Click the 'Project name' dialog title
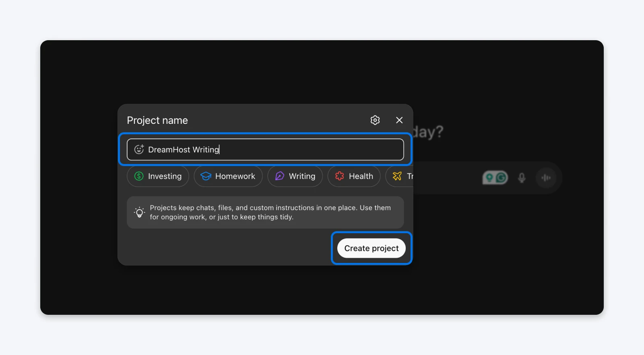644x355 pixels. (157, 120)
